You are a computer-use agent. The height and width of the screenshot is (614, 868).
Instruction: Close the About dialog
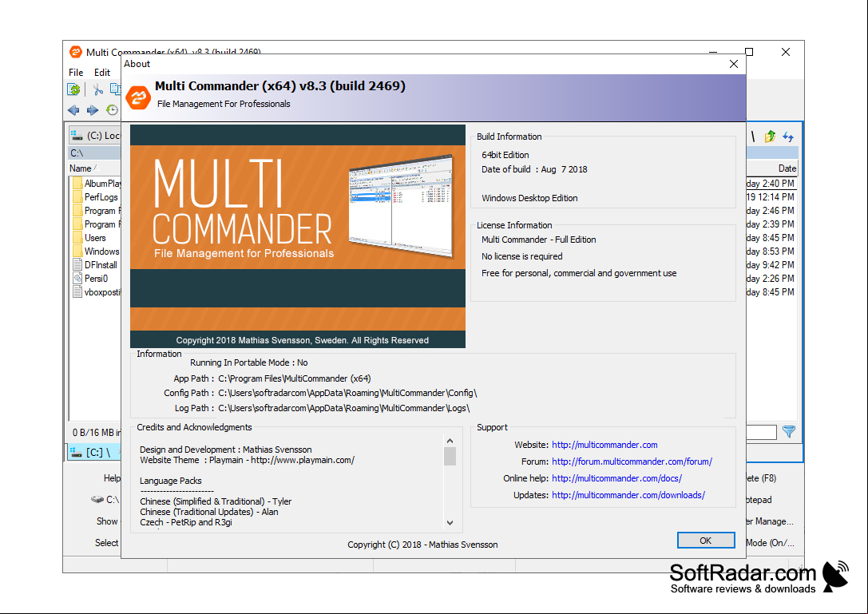click(x=734, y=64)
